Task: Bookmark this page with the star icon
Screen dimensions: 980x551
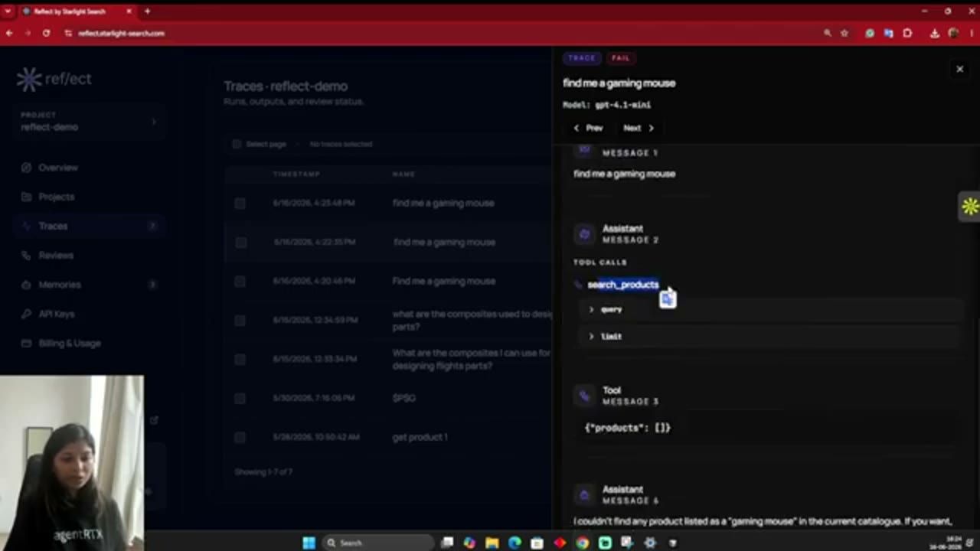Action: click(x=844, y=34)
